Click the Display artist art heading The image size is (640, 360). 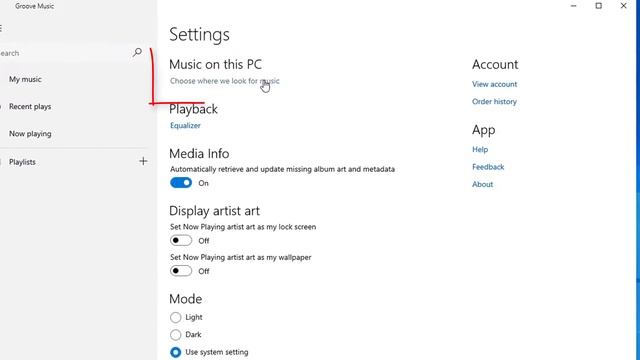coord(215,211)
